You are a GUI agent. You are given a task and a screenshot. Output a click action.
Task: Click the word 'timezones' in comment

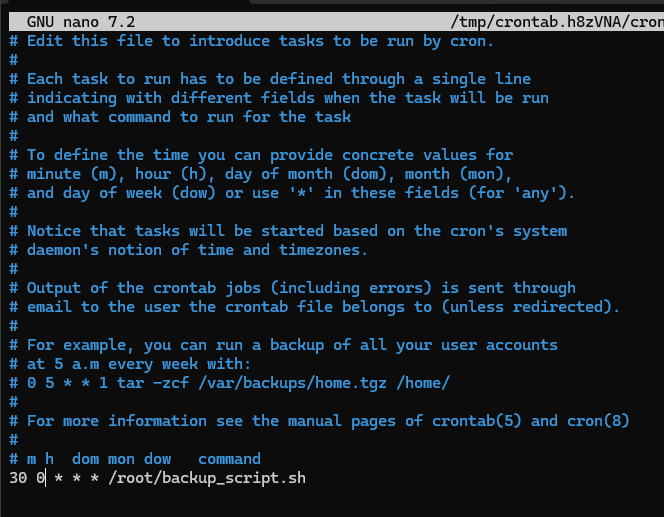319,250
